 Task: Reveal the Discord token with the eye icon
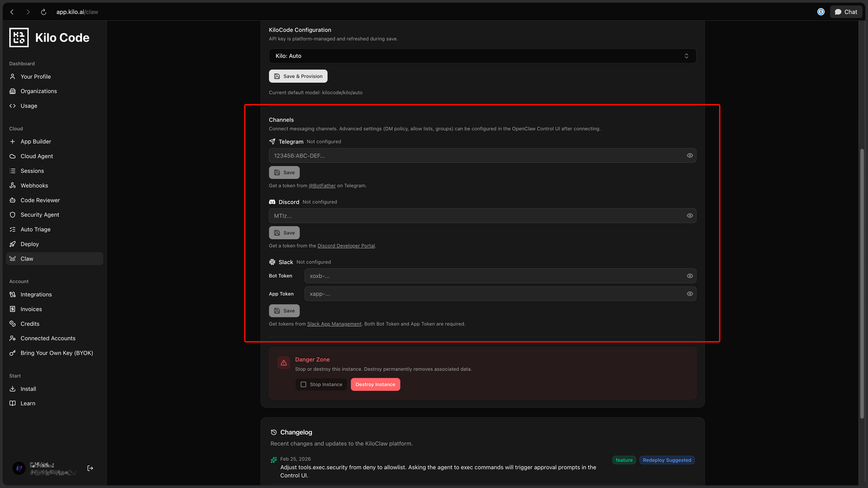(x=690, y=216)
